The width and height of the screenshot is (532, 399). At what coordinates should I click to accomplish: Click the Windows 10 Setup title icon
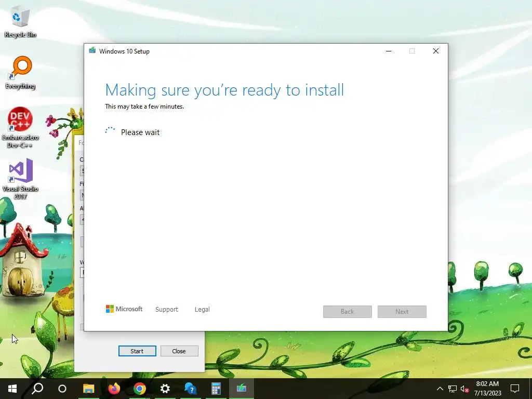tap(92, 51)
